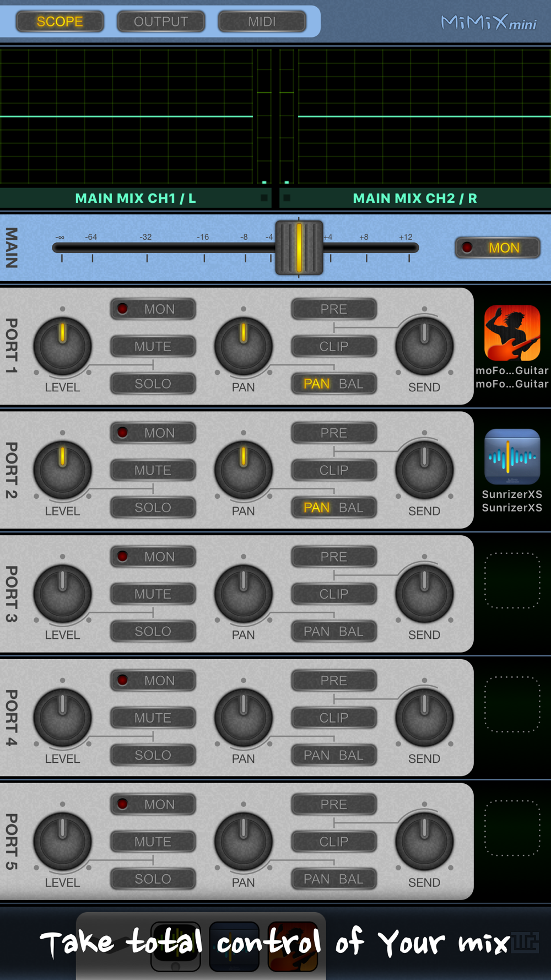Click the MAIN level fader handle

[299, 248]
